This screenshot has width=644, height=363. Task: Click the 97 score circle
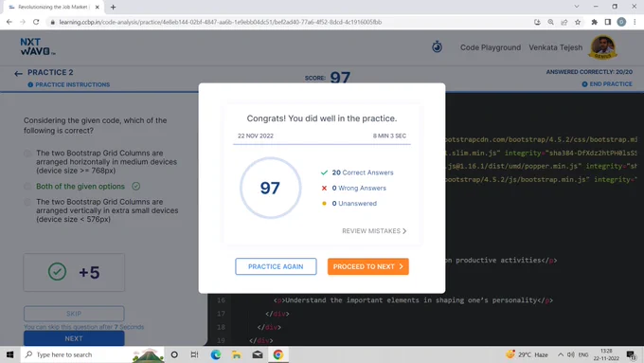[x=270, y=188]
